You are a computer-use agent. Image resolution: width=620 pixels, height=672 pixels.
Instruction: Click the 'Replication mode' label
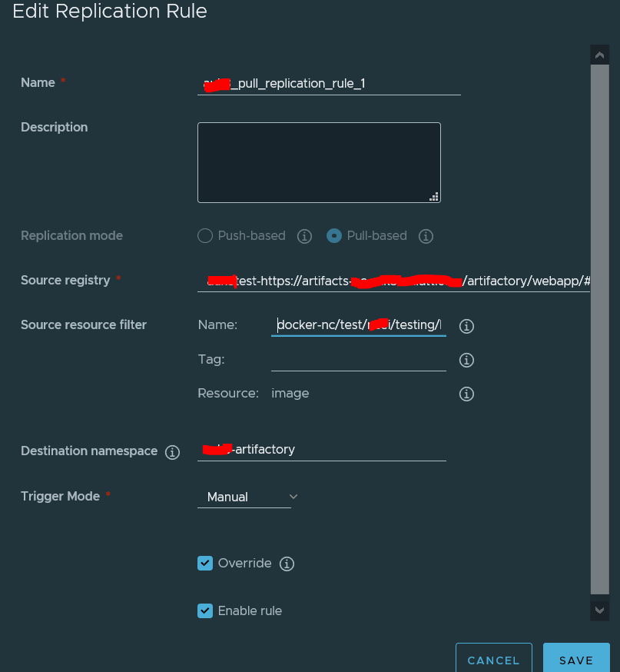point(71,236)
